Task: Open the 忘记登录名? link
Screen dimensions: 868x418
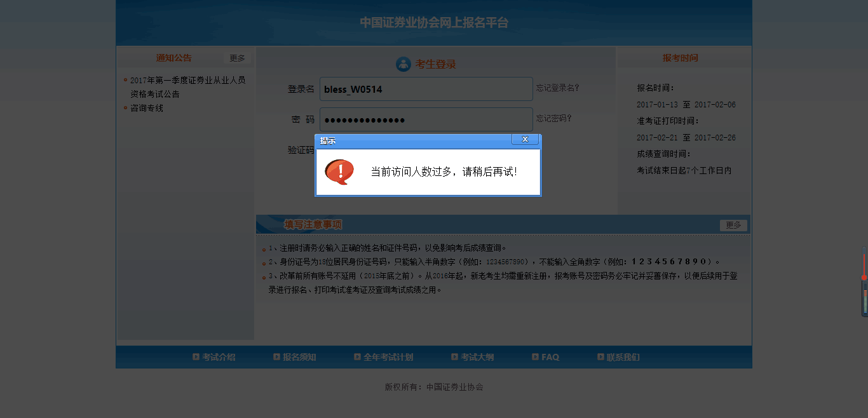Action: pos(557,88)
